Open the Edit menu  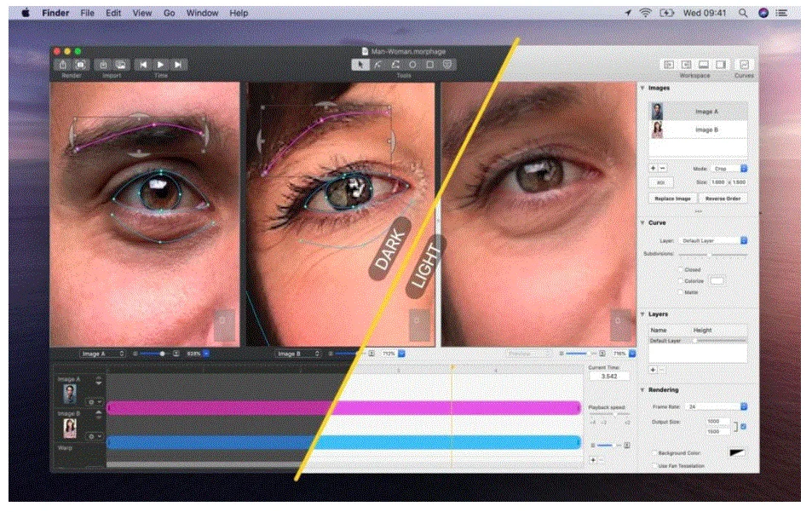pyautogui.click(x=113, y=13)
